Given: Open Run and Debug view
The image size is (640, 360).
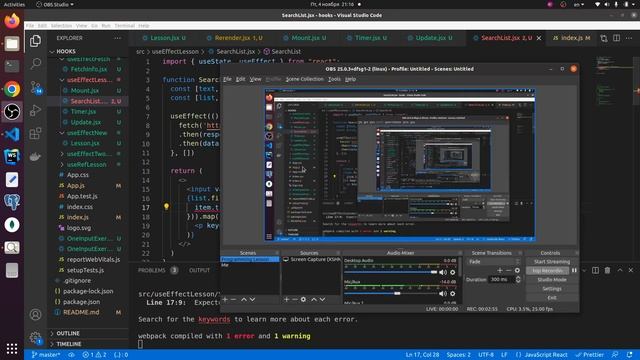Looking at the screenshot, I should pos(36,110).
